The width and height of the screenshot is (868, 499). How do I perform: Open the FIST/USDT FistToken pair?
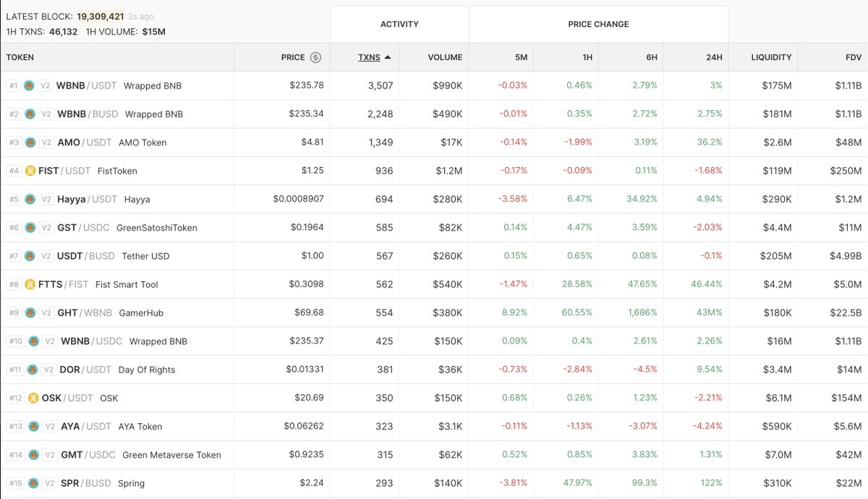point(434,171)
